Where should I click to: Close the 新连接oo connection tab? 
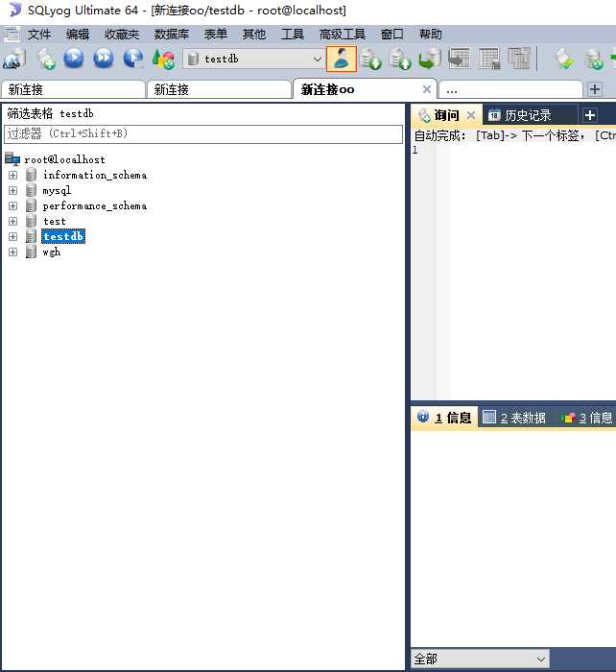(x=427, y=89)
